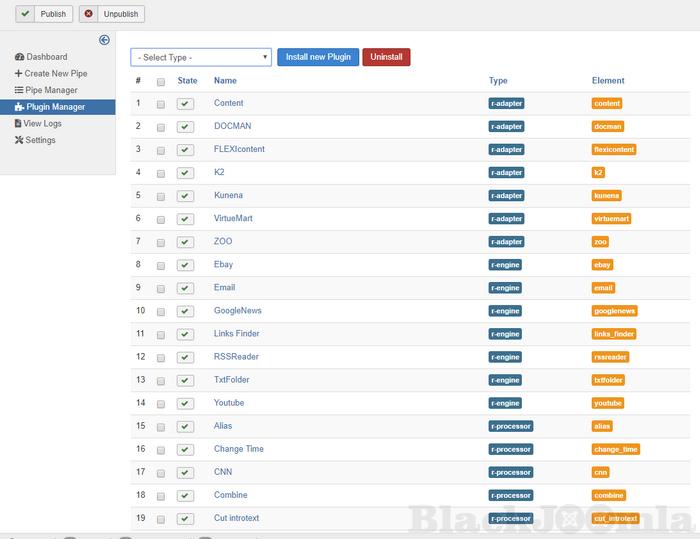Click the state icon for Combine plugin

tap(185, 496)
